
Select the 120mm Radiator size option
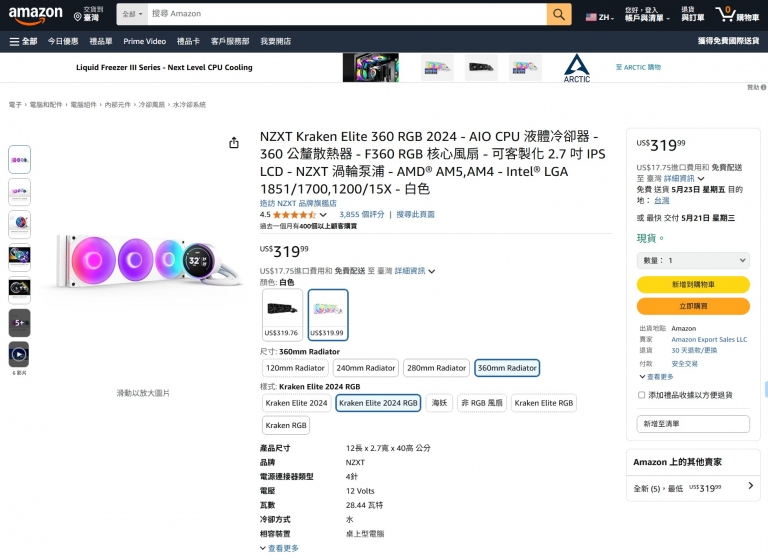coord(295,368)
